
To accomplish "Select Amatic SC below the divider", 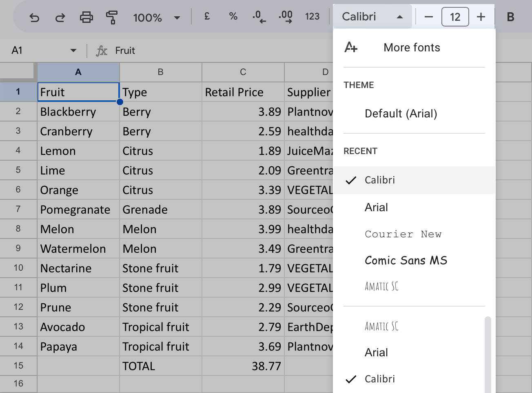I will 409,327.
